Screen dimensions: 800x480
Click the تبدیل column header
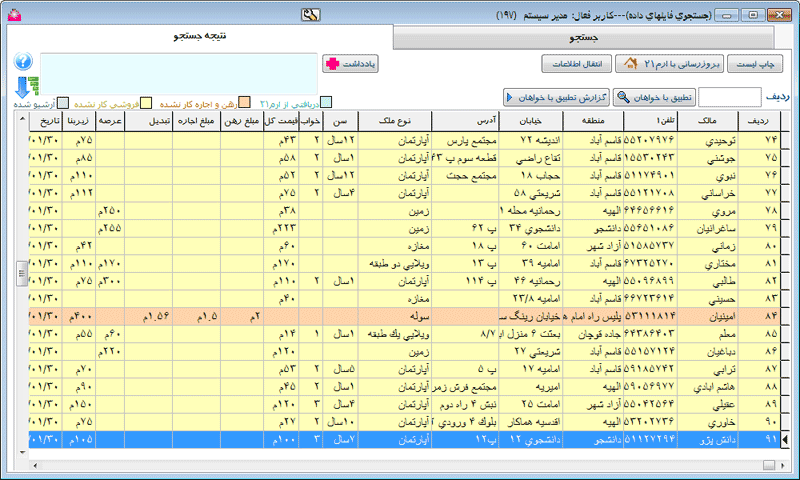click(148, 121)
